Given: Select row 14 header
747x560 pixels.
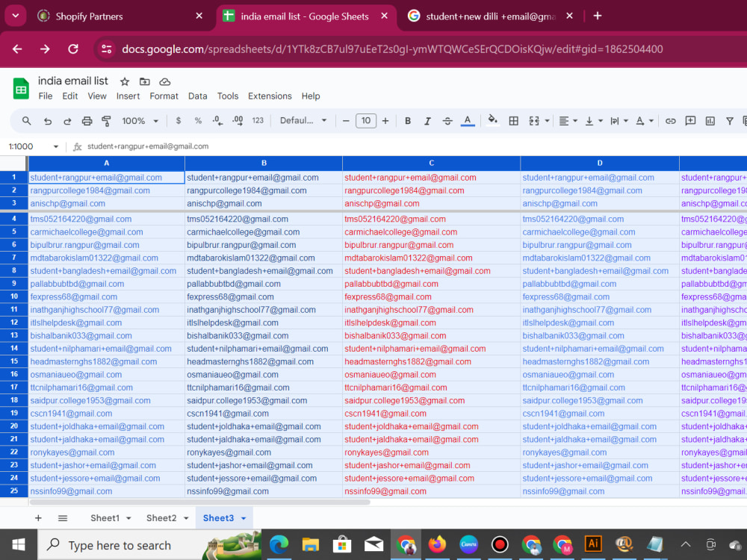Looking at the screenshot, I should 13,349.
